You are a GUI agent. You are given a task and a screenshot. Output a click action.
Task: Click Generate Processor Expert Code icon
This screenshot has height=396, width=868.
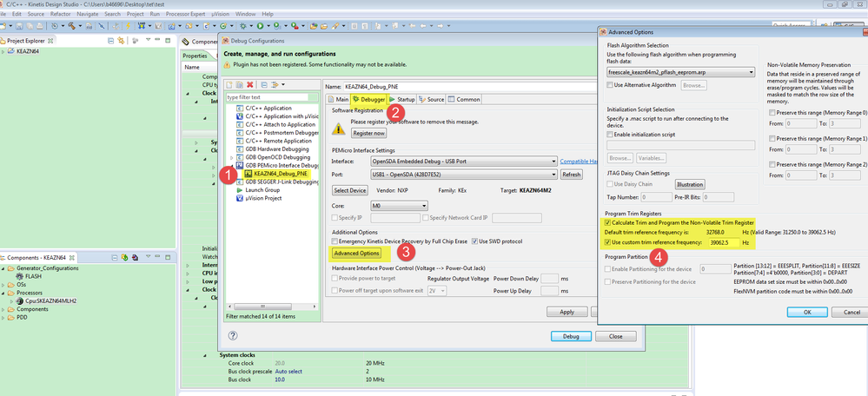tap(126, 257)
